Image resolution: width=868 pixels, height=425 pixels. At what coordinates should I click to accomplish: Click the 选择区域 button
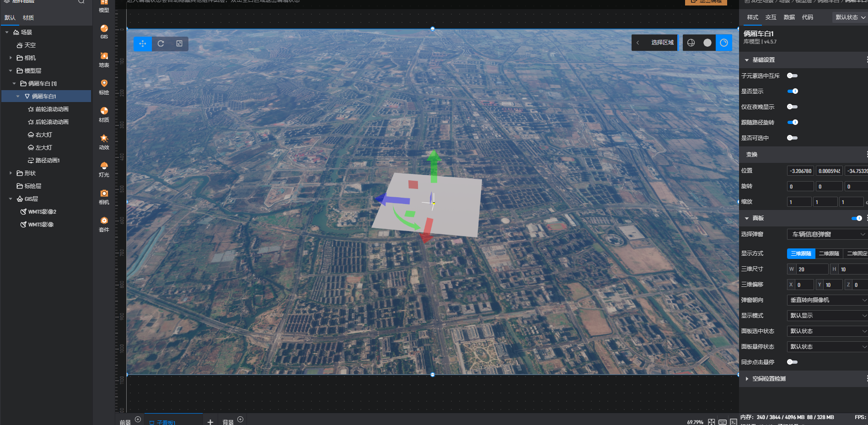coord(662,43)
